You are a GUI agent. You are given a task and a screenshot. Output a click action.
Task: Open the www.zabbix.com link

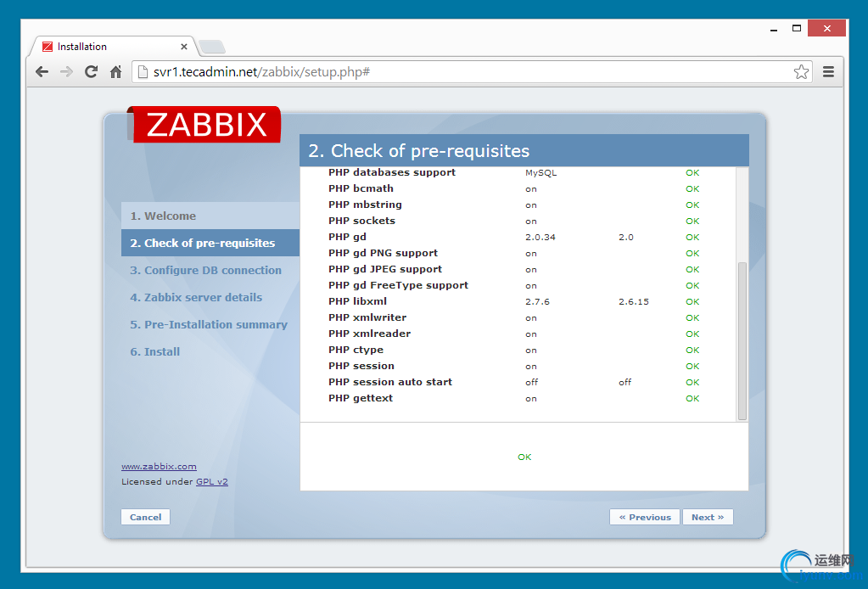coord(158,466)
